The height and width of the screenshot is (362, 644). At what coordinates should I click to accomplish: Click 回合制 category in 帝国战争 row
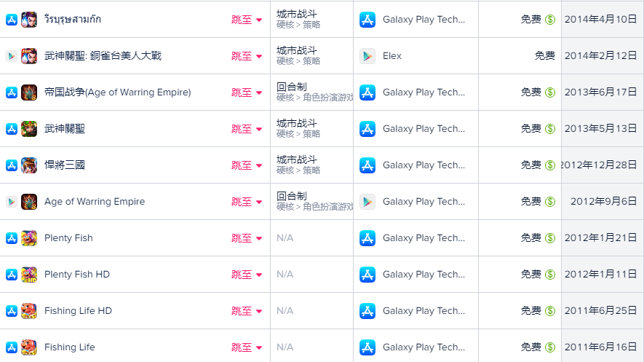[x=292, y=87]
